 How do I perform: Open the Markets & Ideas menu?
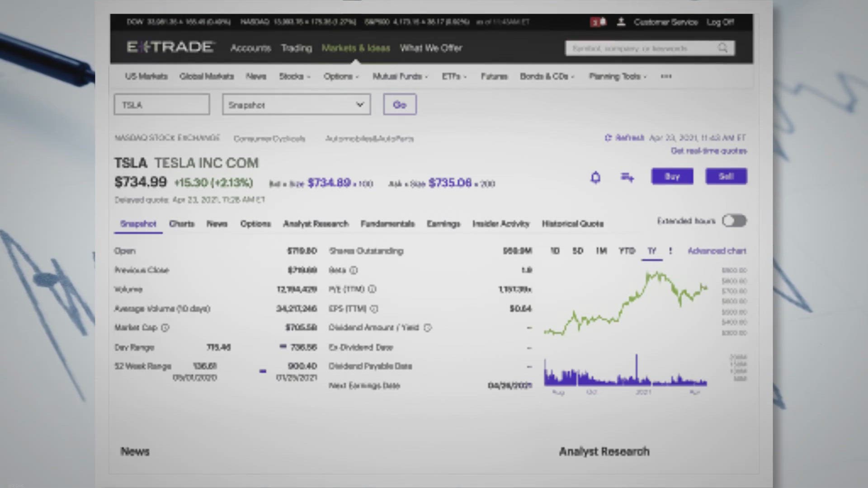pyautogui.click(x=355, y=48)
